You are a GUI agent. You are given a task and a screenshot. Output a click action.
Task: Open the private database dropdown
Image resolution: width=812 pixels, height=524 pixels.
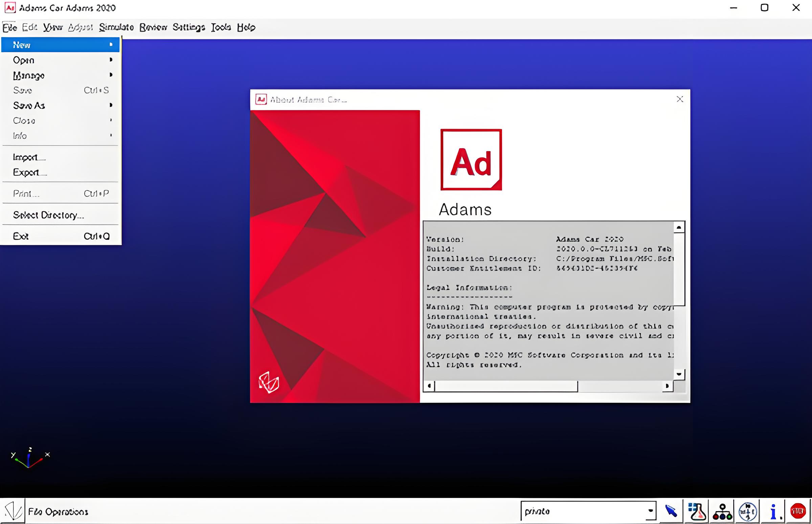click(650, 510)
